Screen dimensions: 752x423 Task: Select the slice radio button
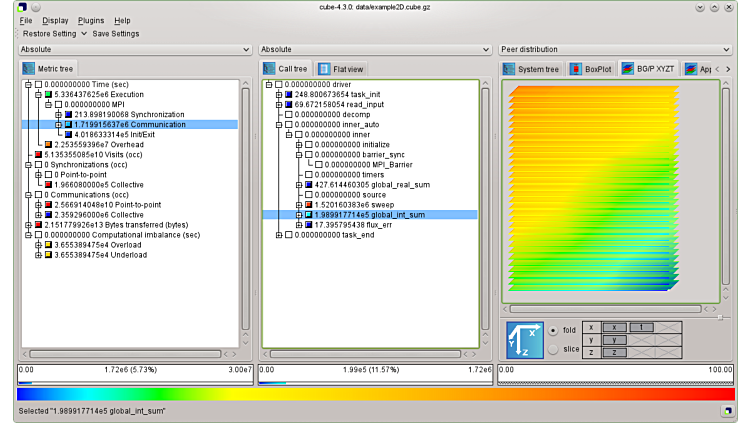[553, 349]
